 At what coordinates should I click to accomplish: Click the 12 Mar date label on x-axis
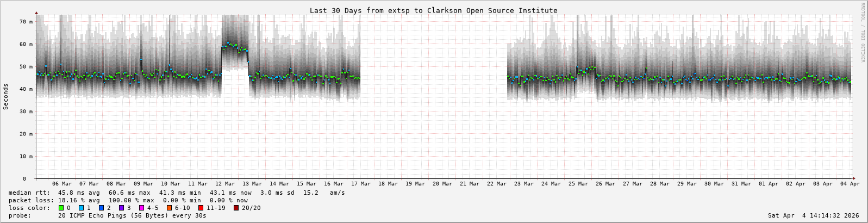click(x=225, y=184)
